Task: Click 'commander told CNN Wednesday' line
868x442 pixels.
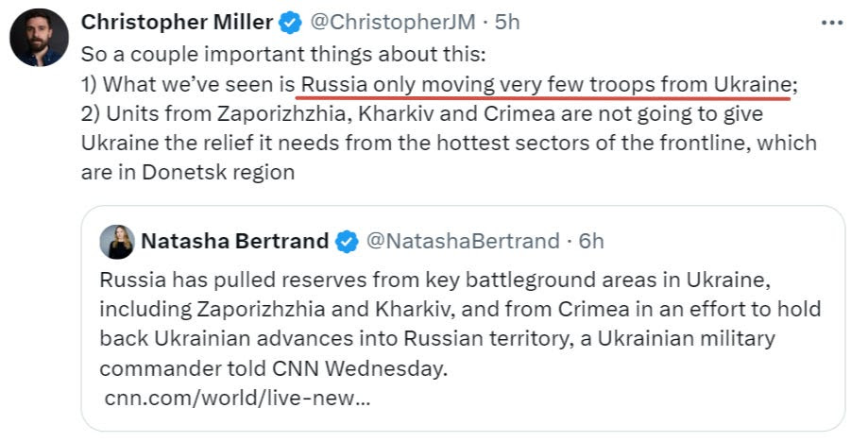Action: pyautogui.click(x=274, y=368)
